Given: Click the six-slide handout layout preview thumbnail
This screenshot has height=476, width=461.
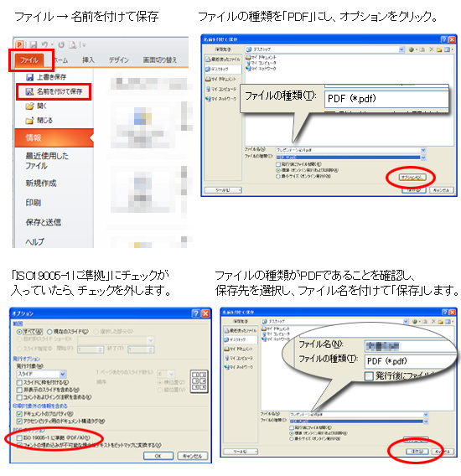Looking at the screenshot, I should (199, 381).
